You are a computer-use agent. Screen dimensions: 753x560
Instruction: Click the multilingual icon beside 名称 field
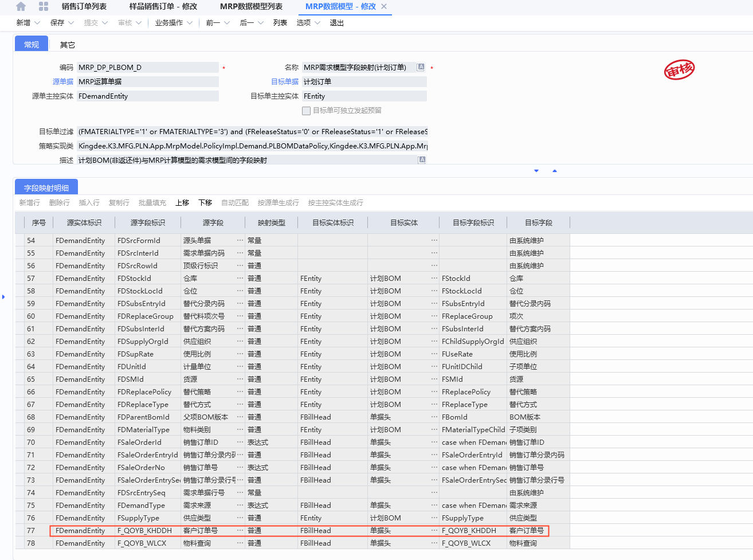pyautogui.click(x=421, y=67)
